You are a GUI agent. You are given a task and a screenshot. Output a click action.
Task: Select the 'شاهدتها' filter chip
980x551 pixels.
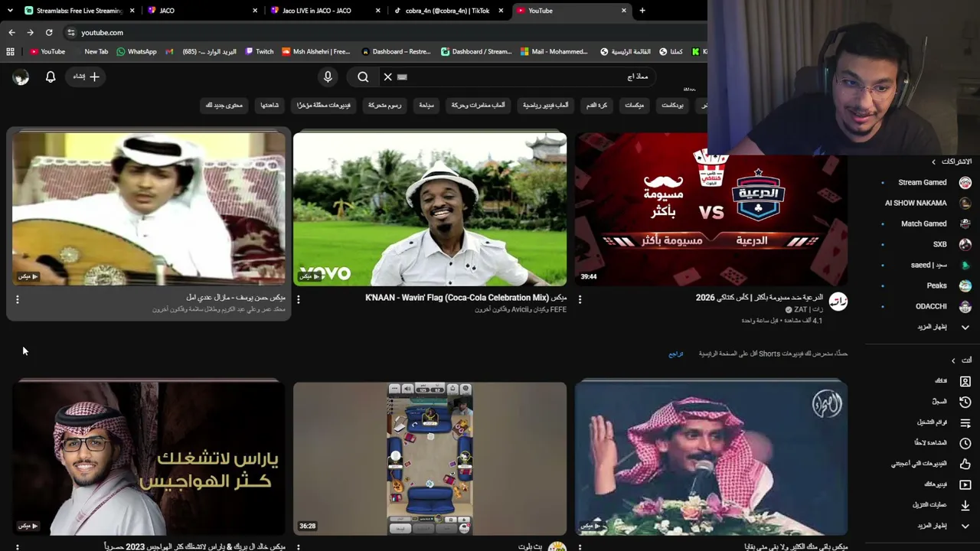tap(269, 105)
